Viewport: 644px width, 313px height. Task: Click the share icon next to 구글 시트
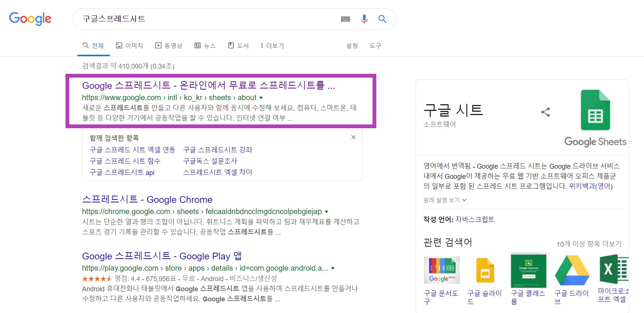[546, 112]
